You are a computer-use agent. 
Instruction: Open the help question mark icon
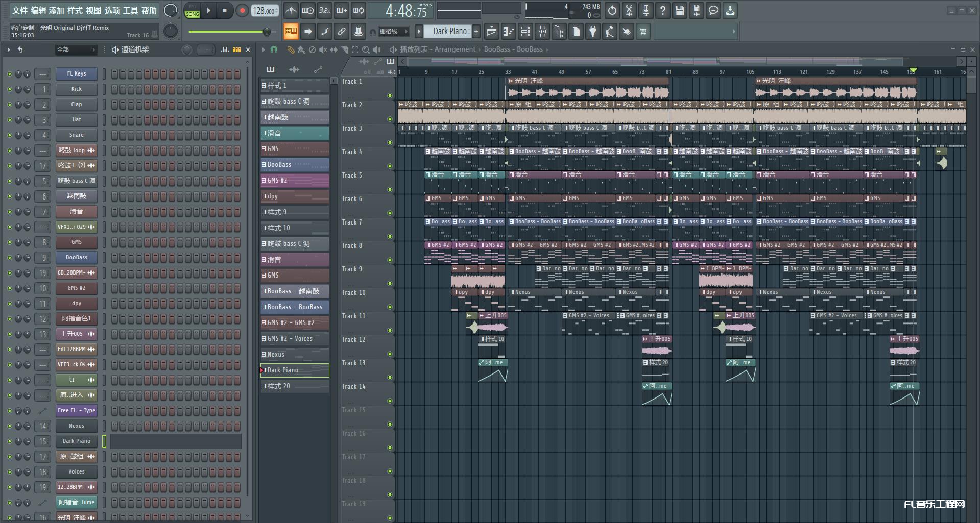[x=662, y=10]
